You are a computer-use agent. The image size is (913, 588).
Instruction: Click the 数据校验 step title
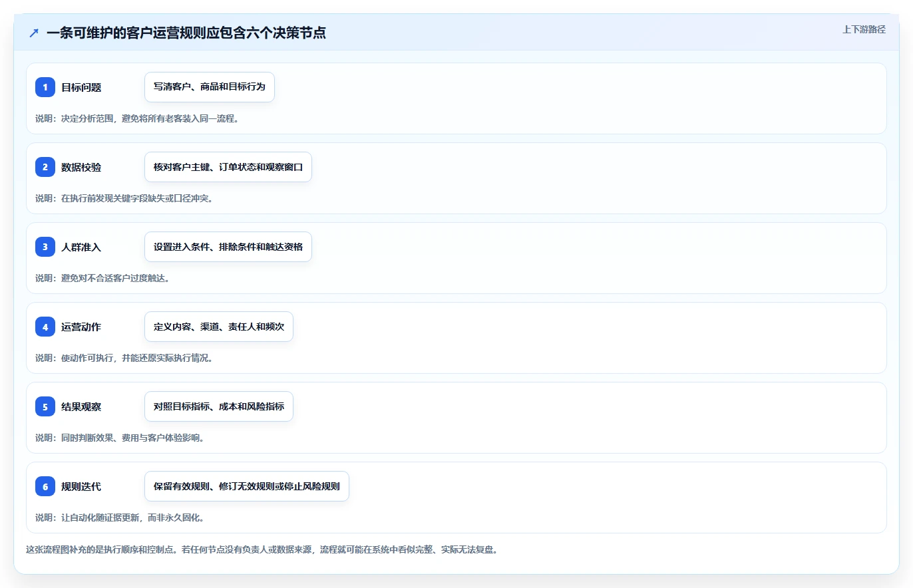point(81,167)
